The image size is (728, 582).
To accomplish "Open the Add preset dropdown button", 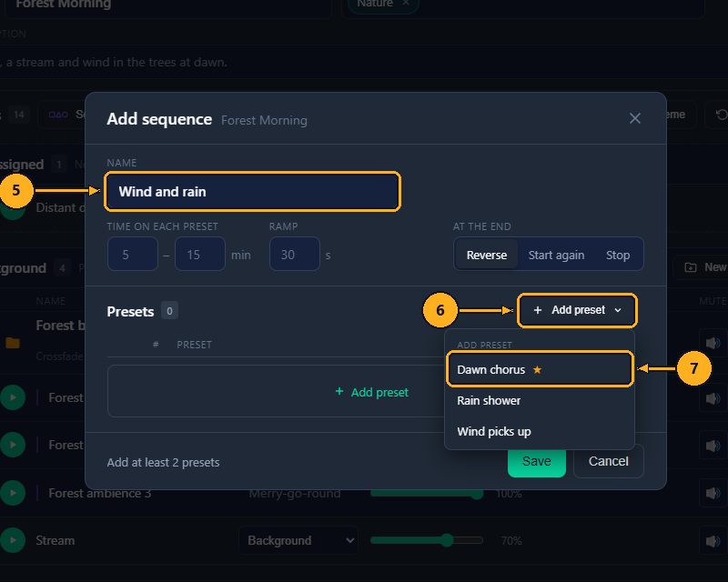I will pos(577,310).
